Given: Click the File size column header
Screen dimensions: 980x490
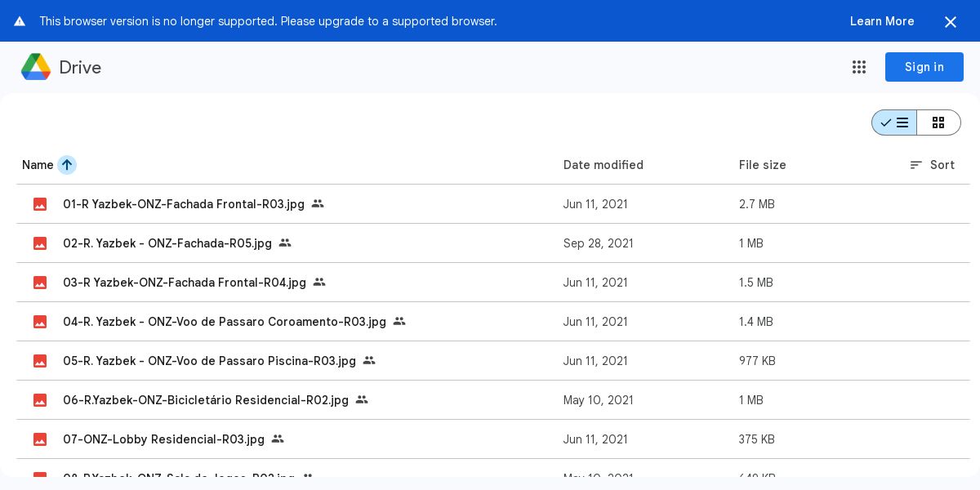Looking at the screenshot, I should [762, 165].
